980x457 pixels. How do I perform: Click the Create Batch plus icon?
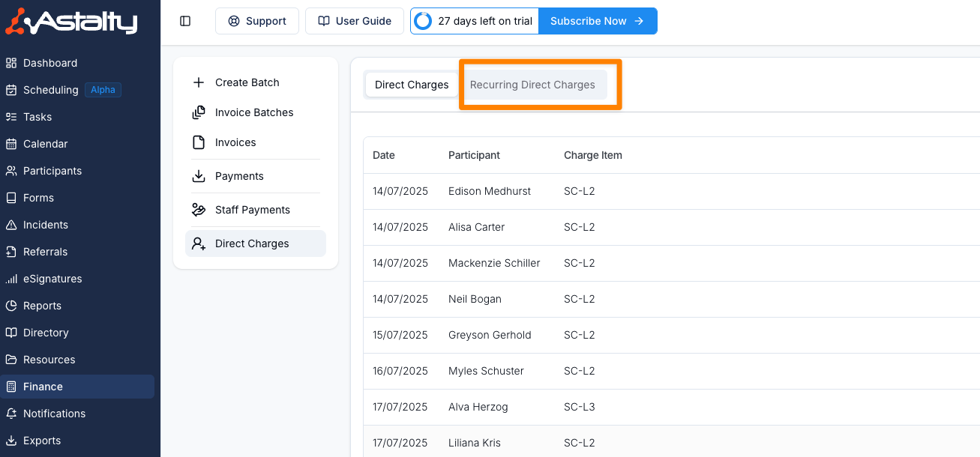(x=199, y=82)
